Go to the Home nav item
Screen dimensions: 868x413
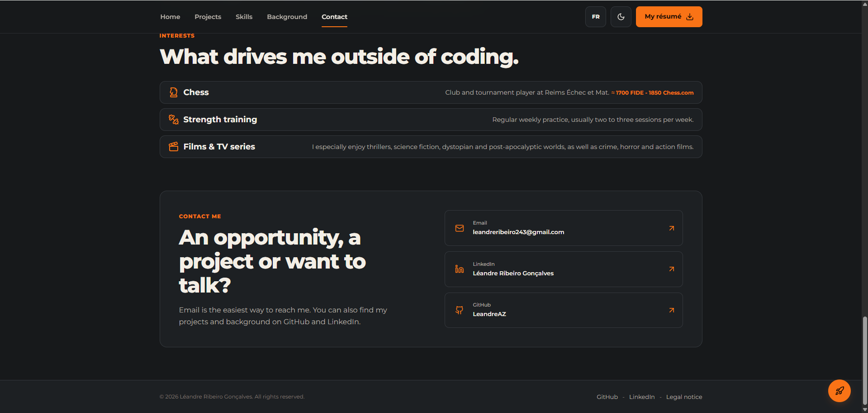pos(170,17)
